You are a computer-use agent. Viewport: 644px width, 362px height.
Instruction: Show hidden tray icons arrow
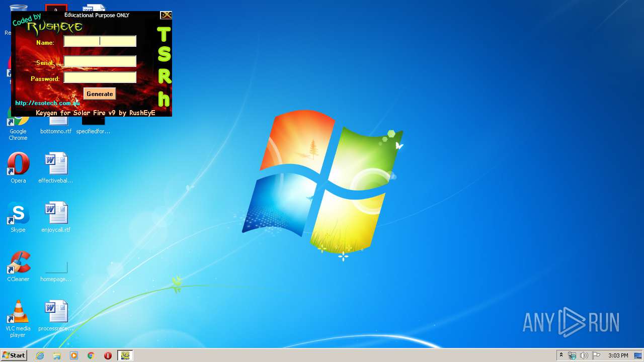click(561, 355)
